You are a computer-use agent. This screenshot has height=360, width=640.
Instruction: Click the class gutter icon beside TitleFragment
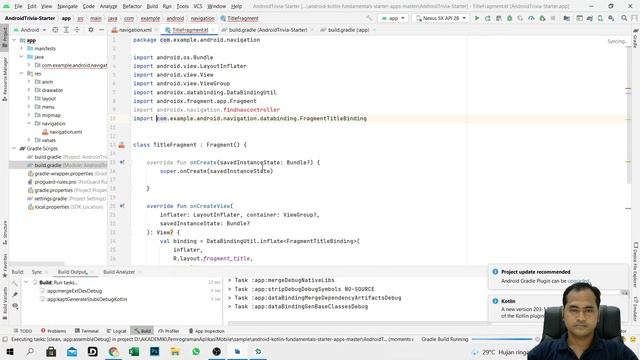(x=122, y=145)
